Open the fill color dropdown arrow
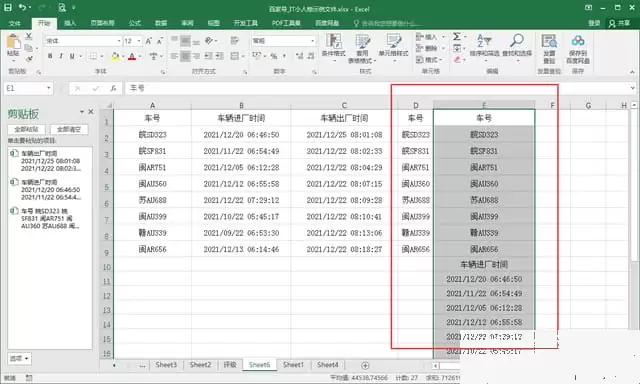The image size is (640, 384). click(123, 56)
